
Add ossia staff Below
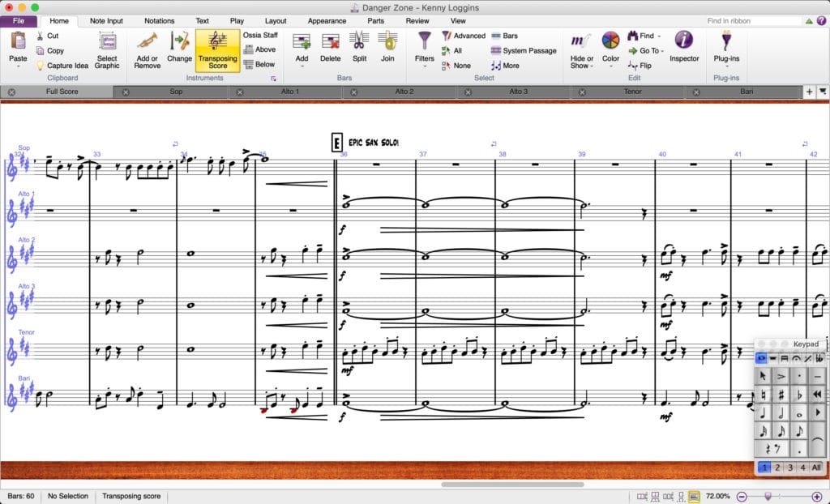(x=259, y=65)
